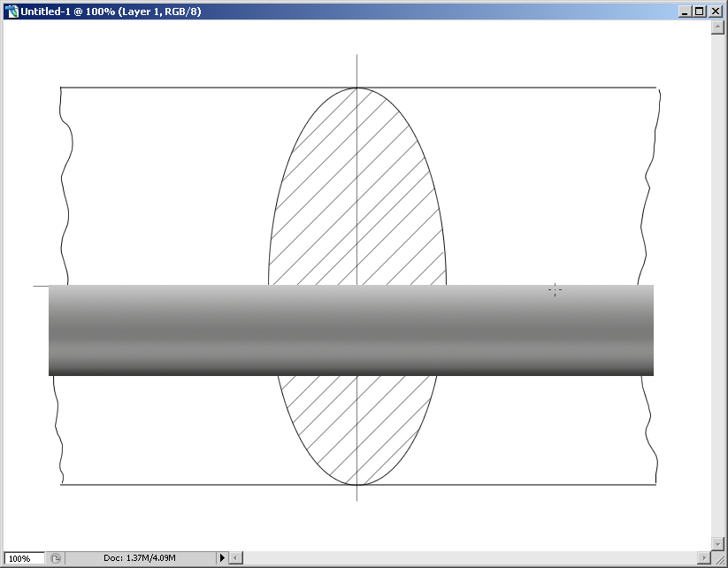Screen dimensions: 728x568
Task: Click the Doc: 1.37M/4.09M status text
Action: [x=139, y=557]
